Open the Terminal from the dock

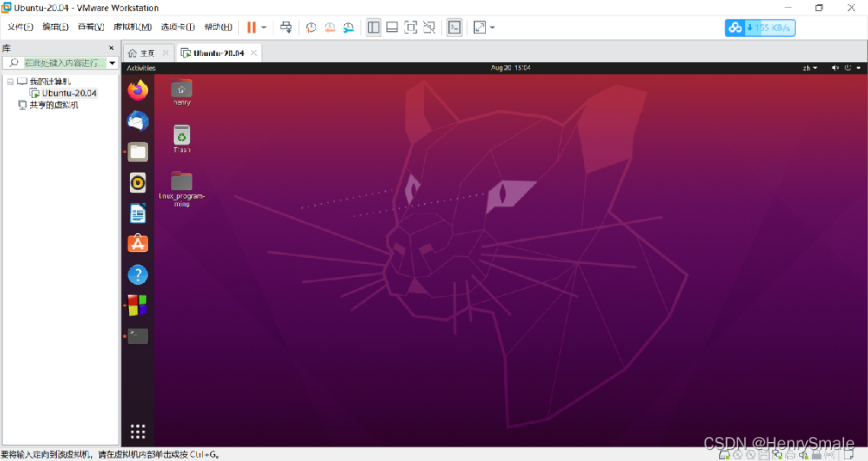coord(138,336)
